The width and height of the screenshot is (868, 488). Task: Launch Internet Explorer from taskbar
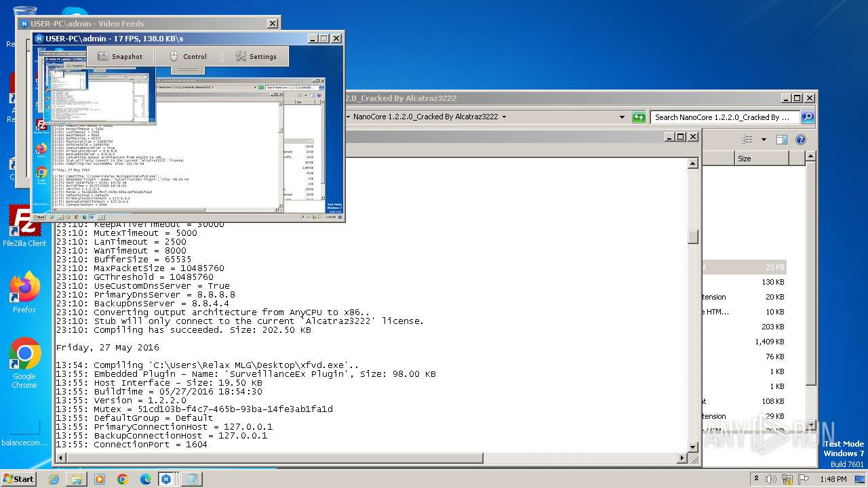54,479
